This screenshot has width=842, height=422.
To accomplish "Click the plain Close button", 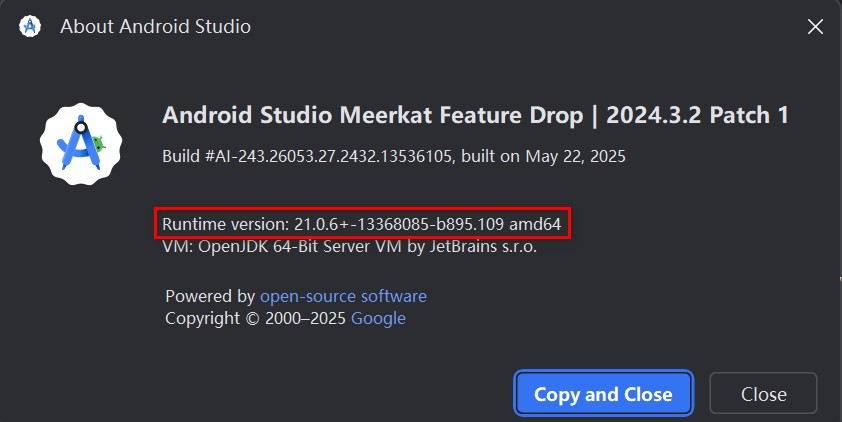I will coord(763,394).
